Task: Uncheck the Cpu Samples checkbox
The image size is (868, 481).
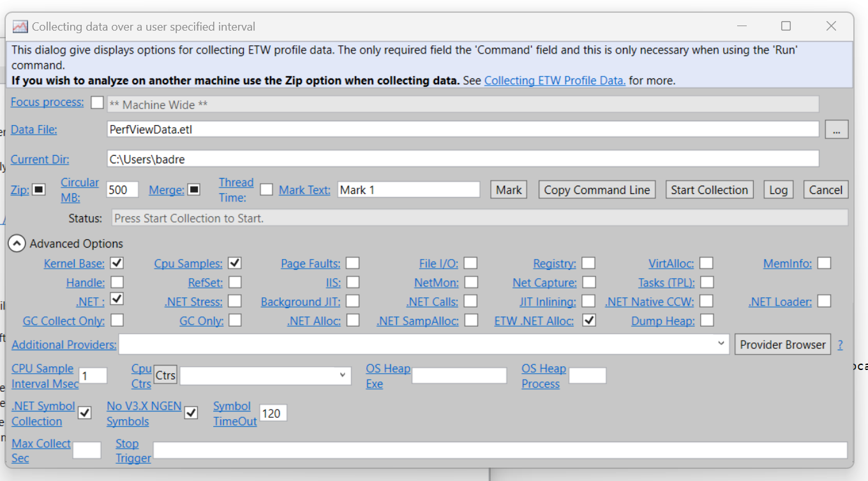Action: [x=235, y=263]
